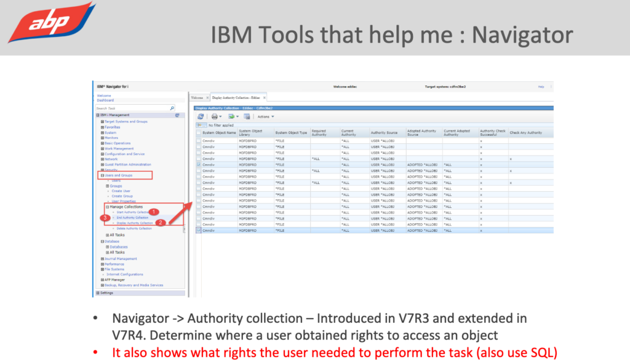Viewport: 630px width, 364px height.
Task: Expand the Target Systems and Groups node
Action: point(103,122)
